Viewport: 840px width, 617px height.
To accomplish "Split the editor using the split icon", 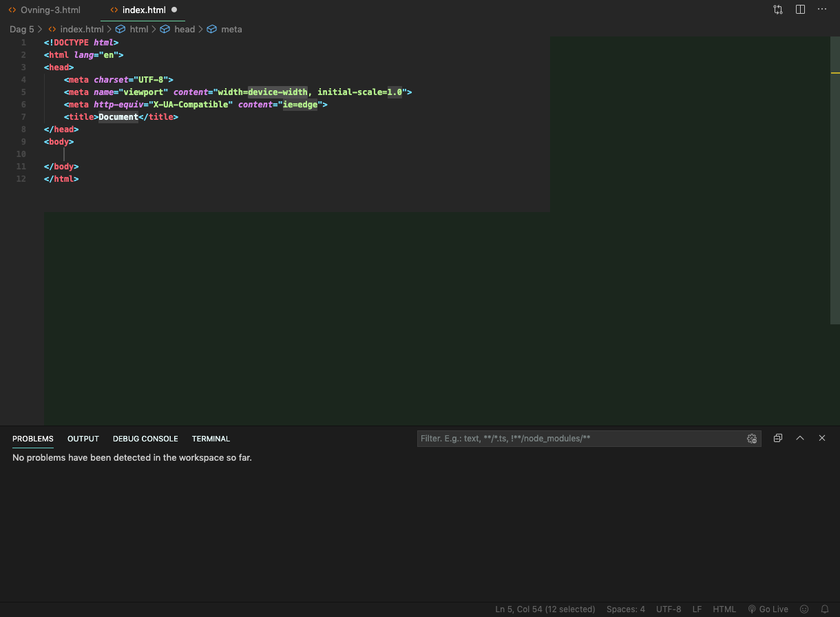I will 800,9.
